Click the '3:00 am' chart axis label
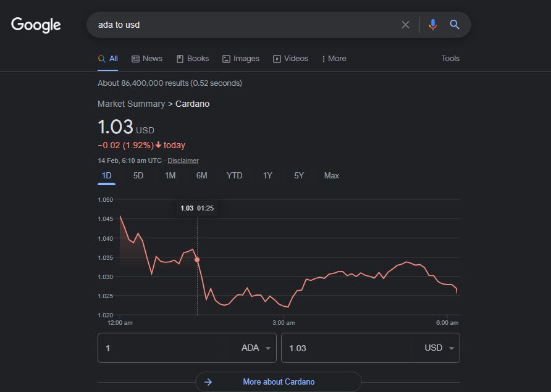Screen dimensions: 551x392 coord(284,323)
